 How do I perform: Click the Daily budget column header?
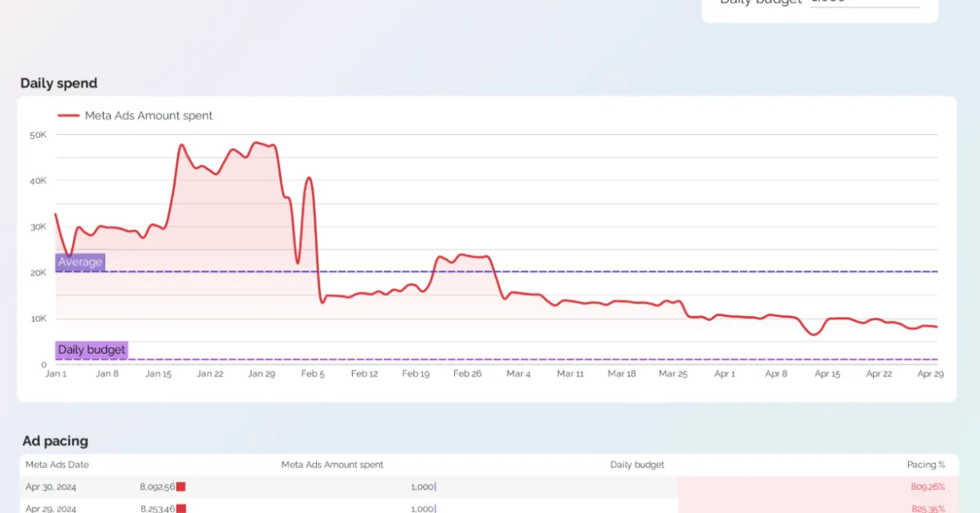638,464
